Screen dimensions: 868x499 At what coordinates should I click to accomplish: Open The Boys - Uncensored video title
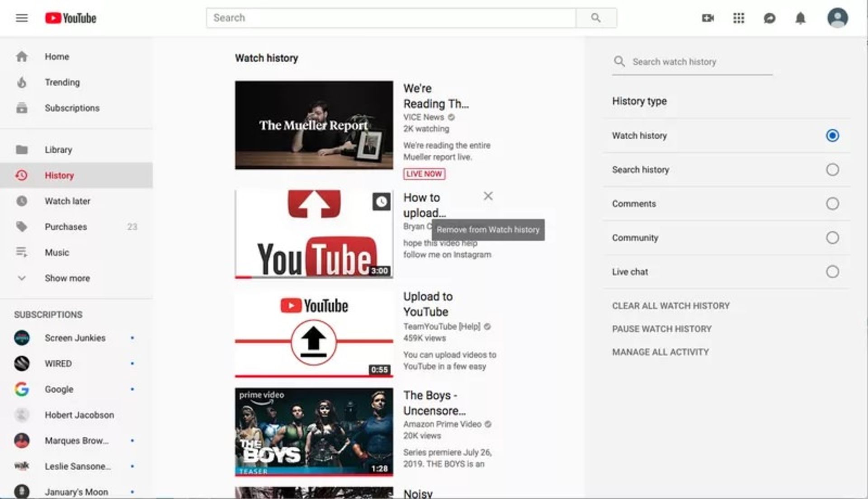pyautogui.click(x=434, y=403)
